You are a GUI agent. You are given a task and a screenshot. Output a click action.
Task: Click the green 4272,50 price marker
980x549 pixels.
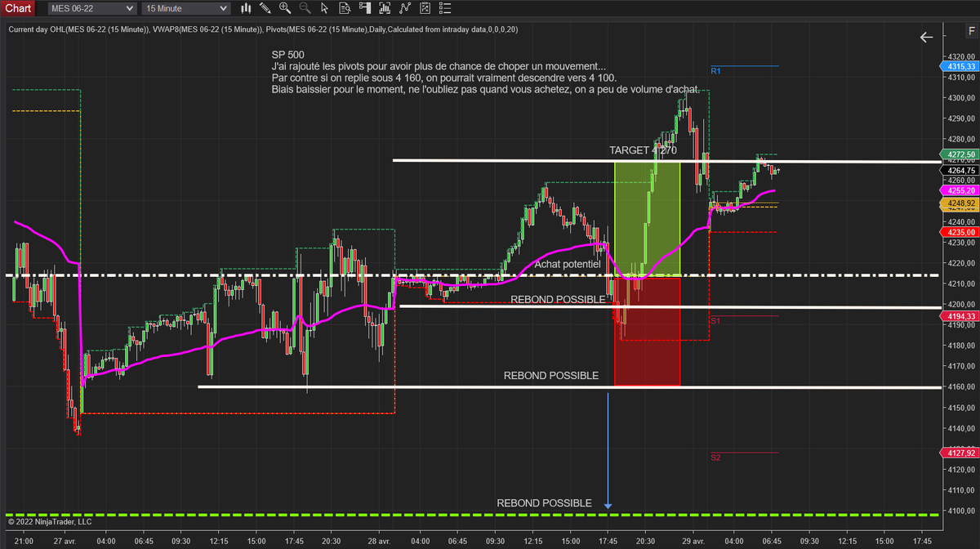click(x=959, y=154)
